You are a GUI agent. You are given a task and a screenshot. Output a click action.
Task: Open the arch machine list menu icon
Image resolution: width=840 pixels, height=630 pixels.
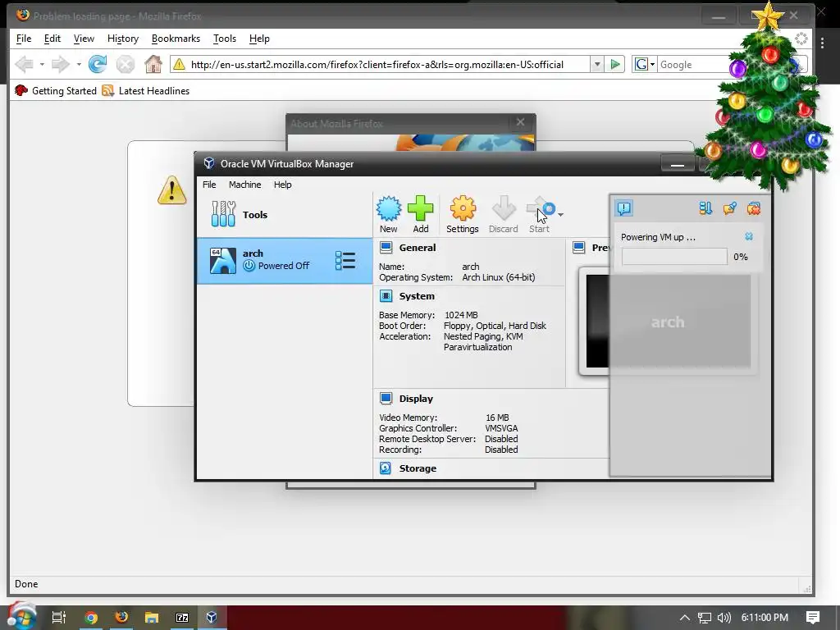point(345,261)
